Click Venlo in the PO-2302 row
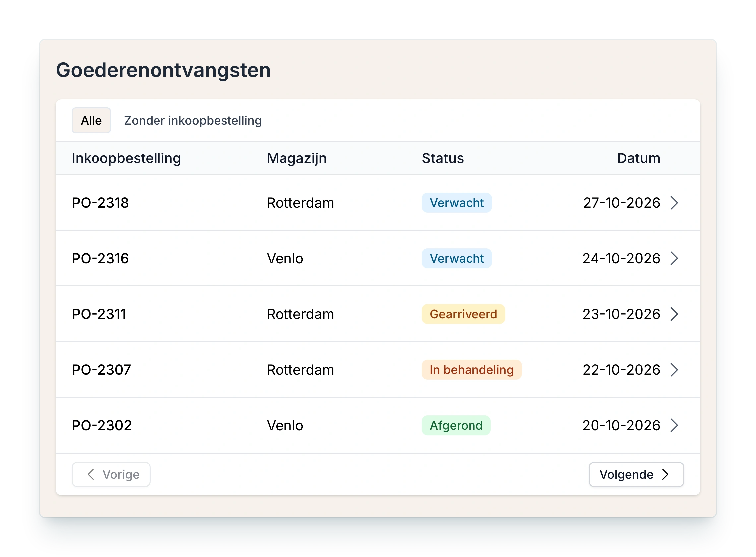 [285, 425]
